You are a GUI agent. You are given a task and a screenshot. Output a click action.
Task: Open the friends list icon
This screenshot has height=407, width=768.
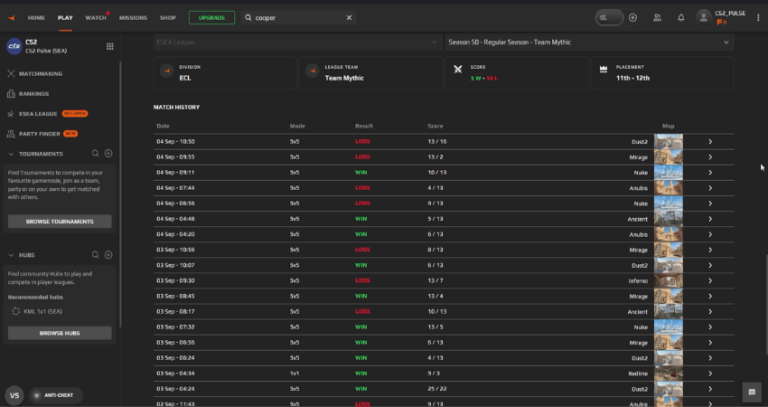657,18
